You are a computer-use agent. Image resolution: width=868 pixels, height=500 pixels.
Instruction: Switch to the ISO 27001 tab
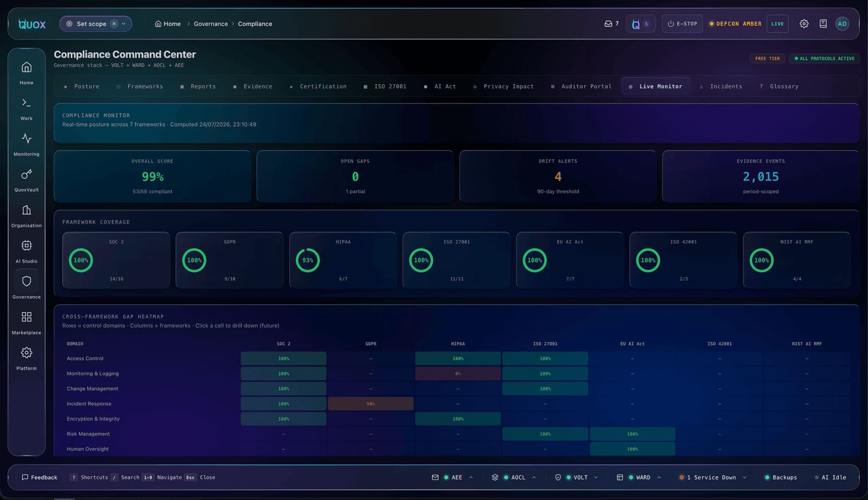[x=385, y=86]
